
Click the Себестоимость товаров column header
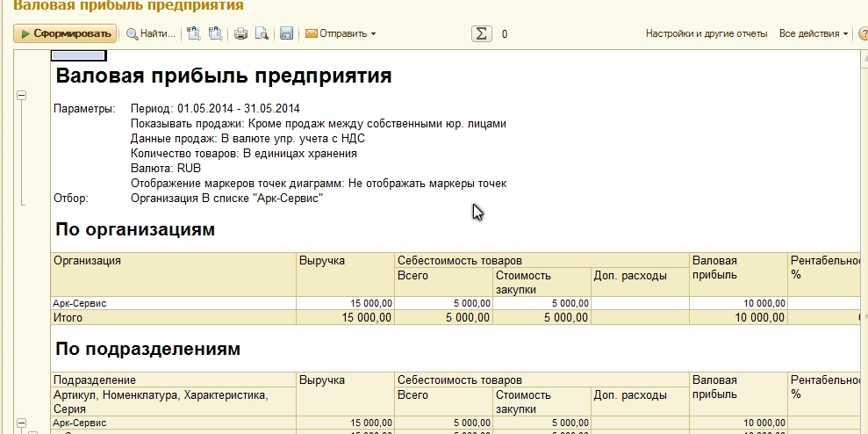tap(541, 260)
